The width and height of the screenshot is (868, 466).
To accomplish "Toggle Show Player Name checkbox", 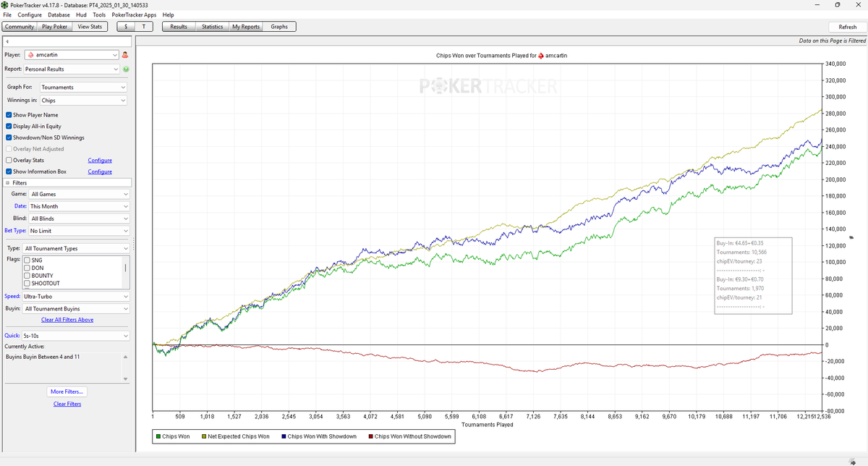I will tap(9, 115).
